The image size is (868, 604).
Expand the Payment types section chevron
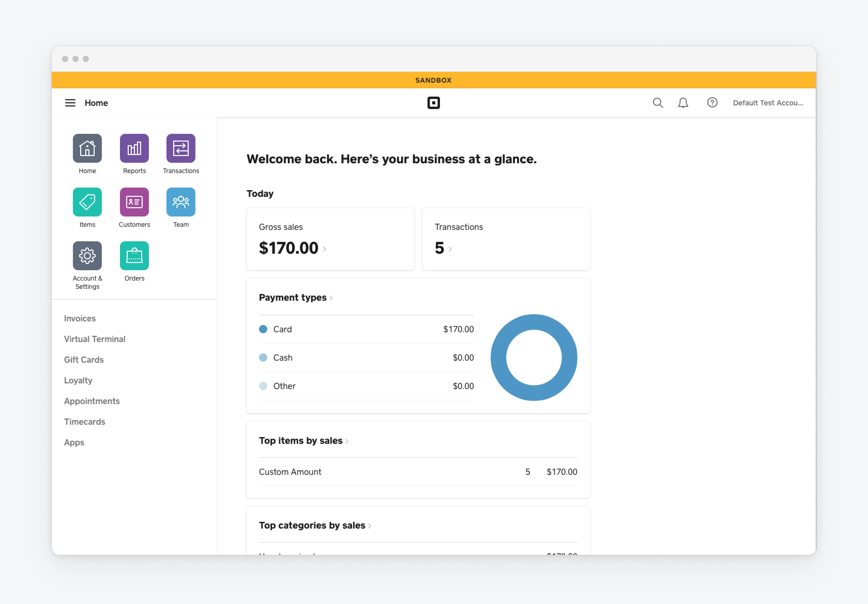(x=331, y=298)
